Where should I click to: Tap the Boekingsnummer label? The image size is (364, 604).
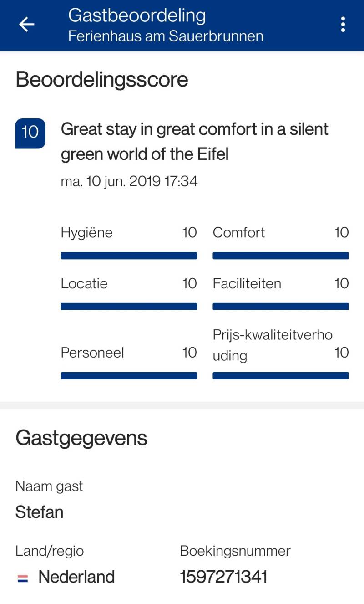(235, 551)
